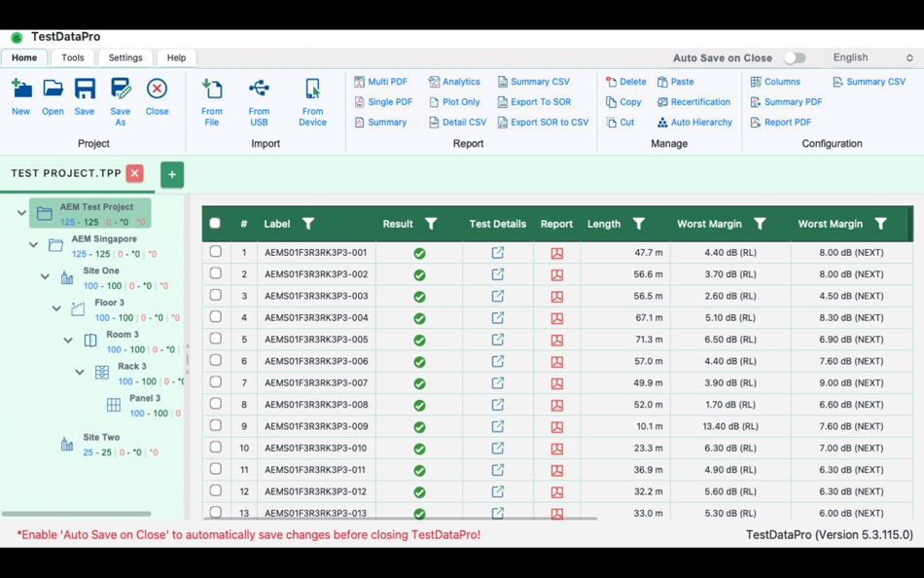Collapse the Rack 3 node

(80, 372)
